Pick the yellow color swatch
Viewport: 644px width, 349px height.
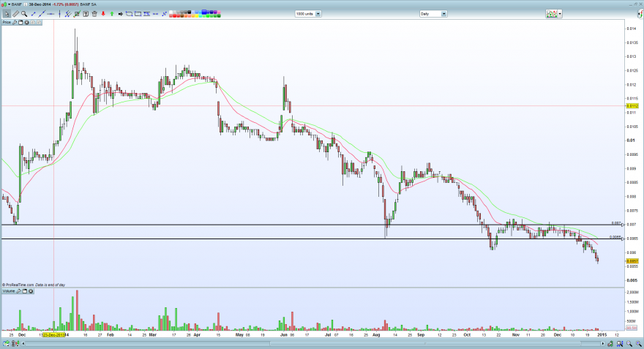[x=197, y=15]
